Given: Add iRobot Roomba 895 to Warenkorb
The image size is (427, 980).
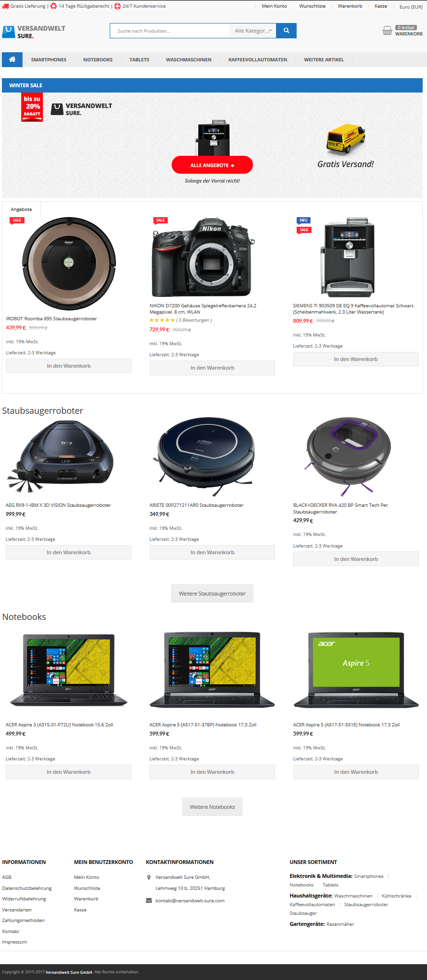Looking at the screenshot, I should (x=69, y=366).
